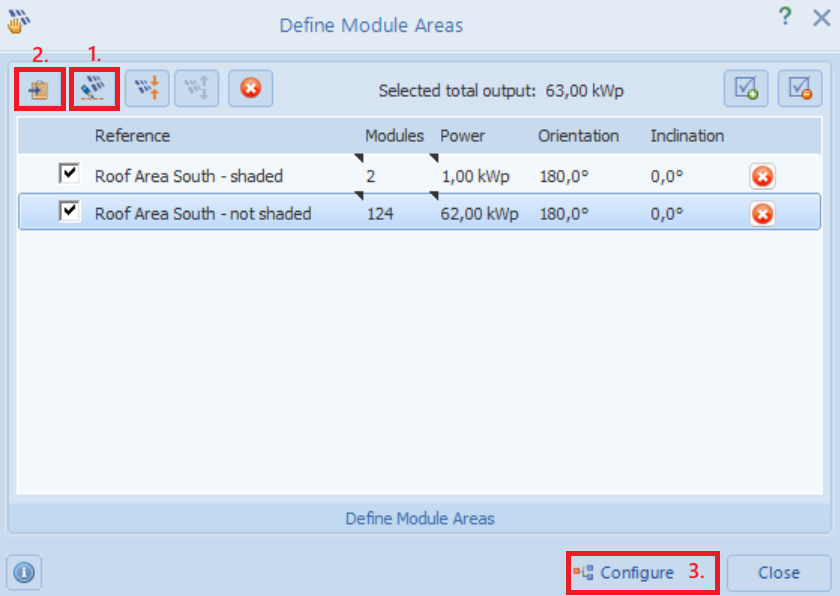Click the Modules column header
Viewport: 840px width, 596px height.
tap(394, 136)
